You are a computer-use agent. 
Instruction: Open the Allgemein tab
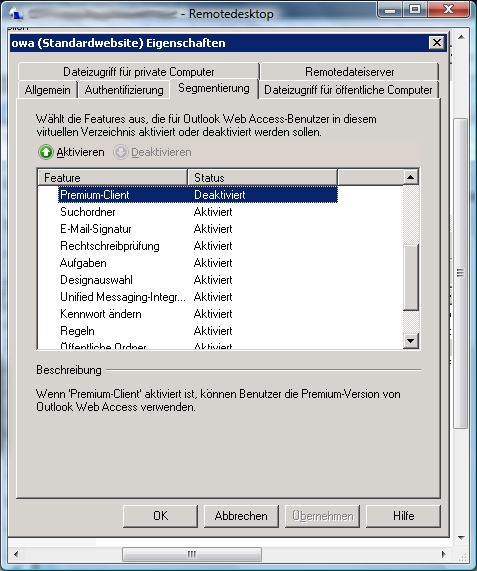tap(47, 90)
